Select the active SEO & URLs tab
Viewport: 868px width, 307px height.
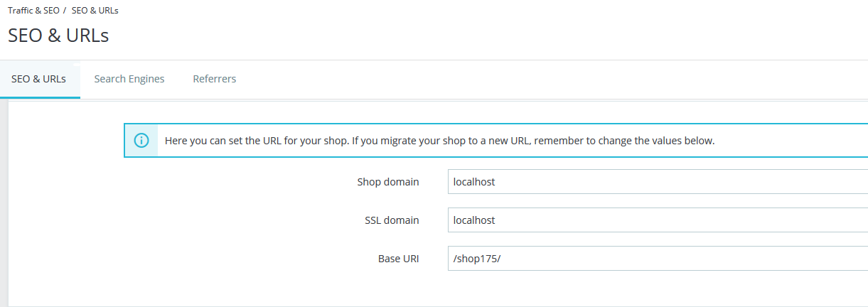tap(39, 79)
